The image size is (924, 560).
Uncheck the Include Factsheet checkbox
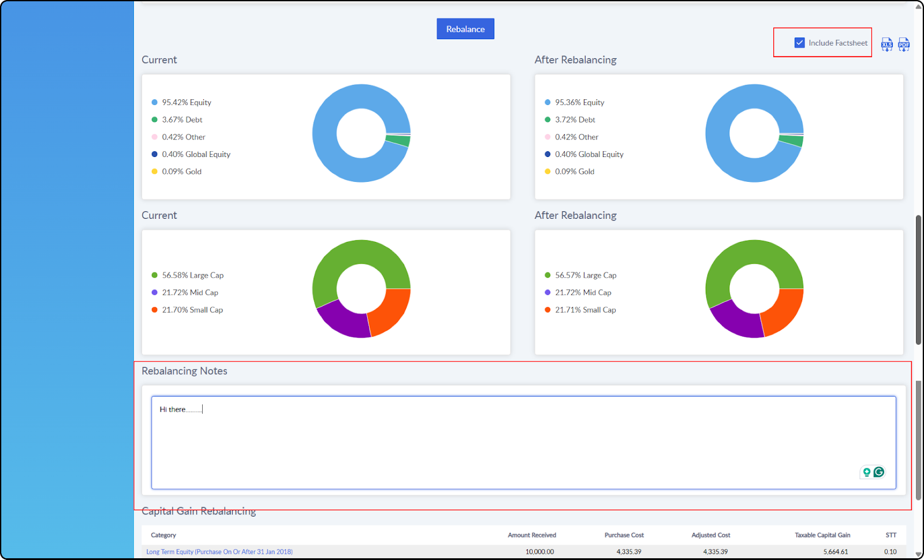(800, 43)
